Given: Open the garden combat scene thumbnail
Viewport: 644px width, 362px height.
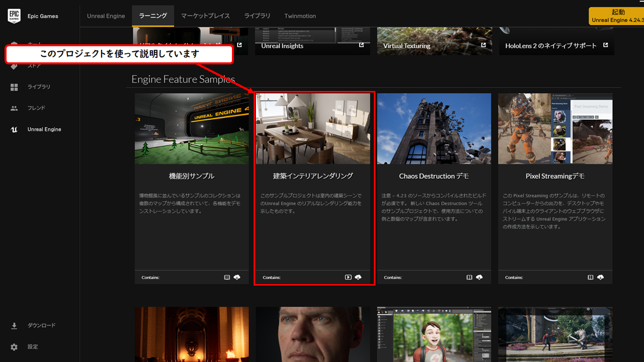Looking at the screenshot, I should (555, 334).
